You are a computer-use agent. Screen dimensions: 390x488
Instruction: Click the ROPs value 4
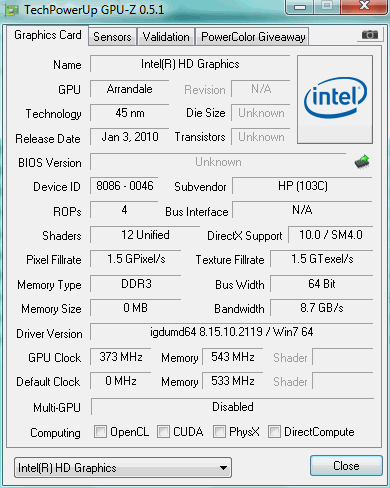(124, 210)
